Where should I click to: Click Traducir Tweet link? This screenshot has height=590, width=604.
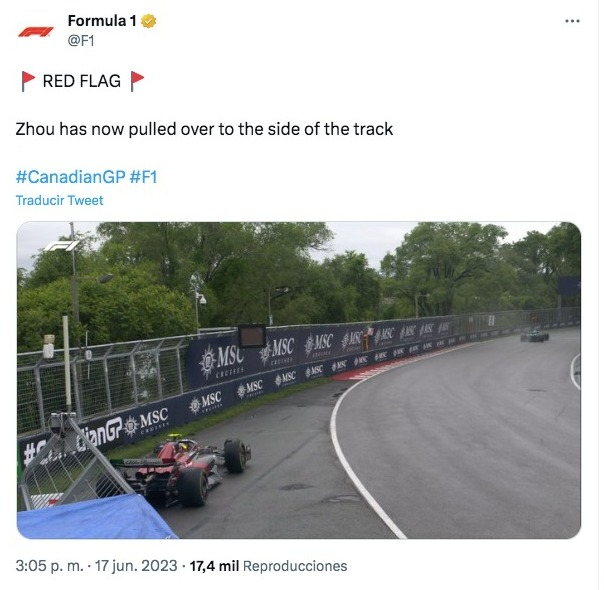click(60, 201)
